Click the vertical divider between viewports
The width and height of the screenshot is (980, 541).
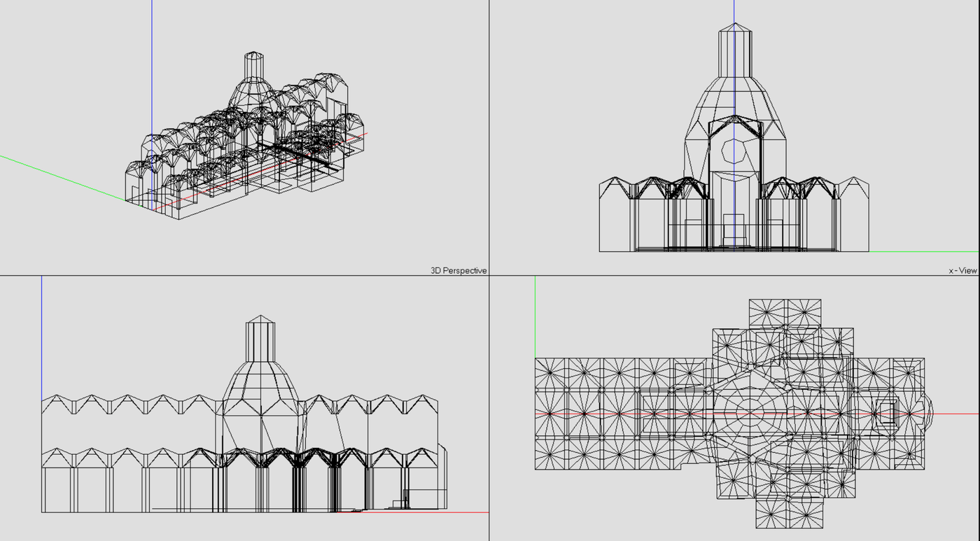coord(489,140)
